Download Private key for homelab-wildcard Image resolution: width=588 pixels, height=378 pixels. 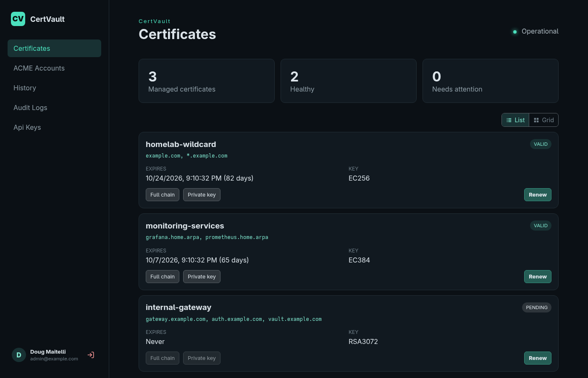pyautogui.click(x=202, y=195)
